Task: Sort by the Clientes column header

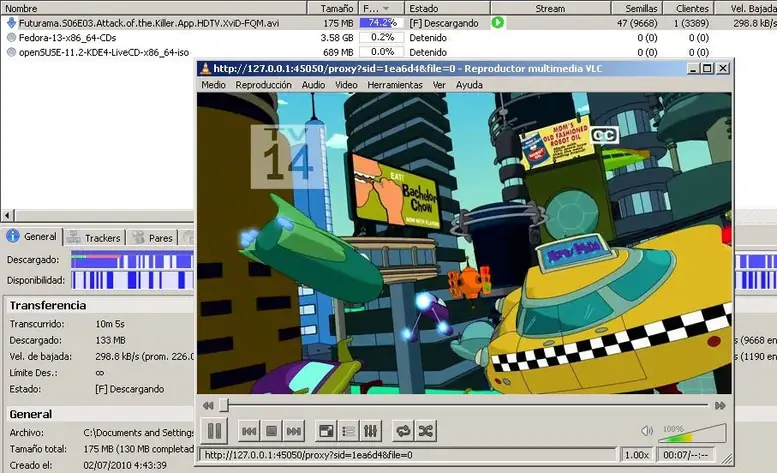Action: (x=689, y=8)
